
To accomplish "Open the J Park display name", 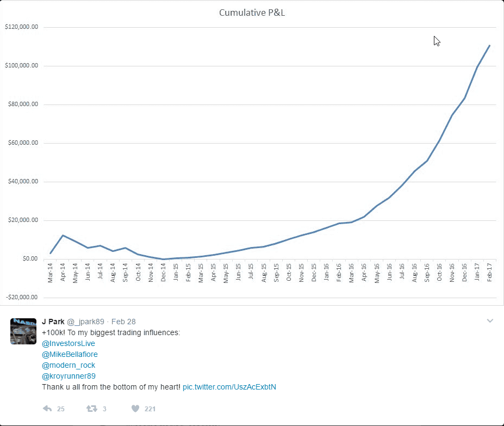I will [53, 322].
